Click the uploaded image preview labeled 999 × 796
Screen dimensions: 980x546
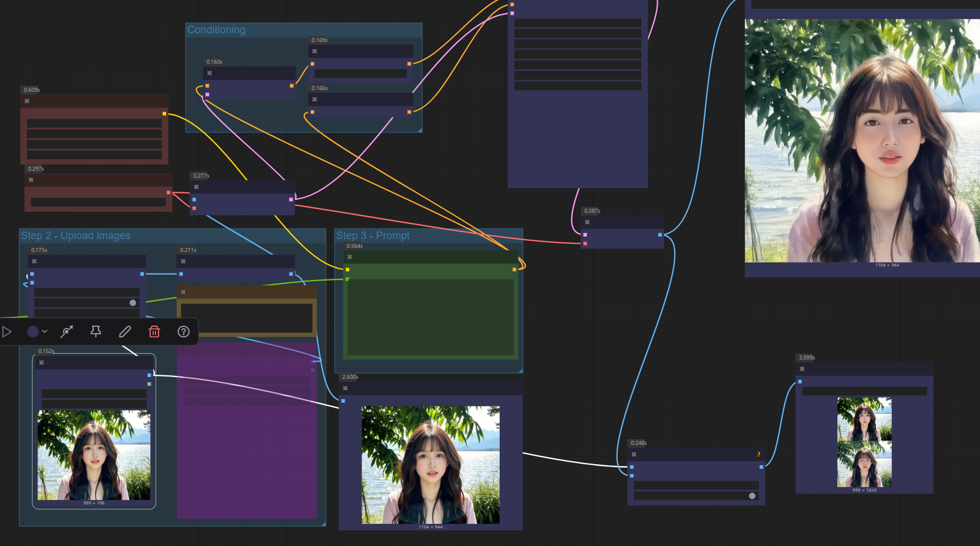(x=94, y=455)
